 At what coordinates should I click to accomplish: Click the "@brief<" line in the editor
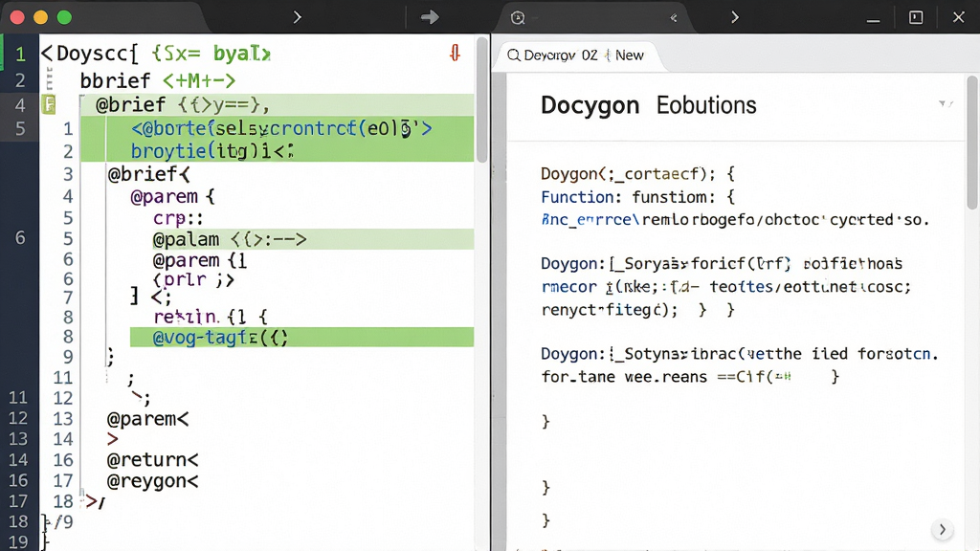tap(148, 174)
